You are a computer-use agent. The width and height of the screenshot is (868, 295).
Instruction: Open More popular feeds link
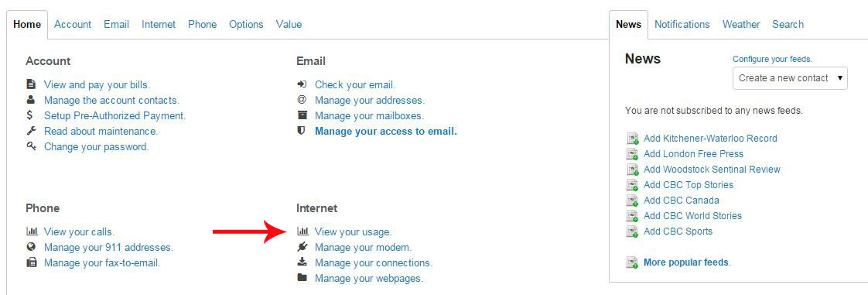(x=687, y=262)
